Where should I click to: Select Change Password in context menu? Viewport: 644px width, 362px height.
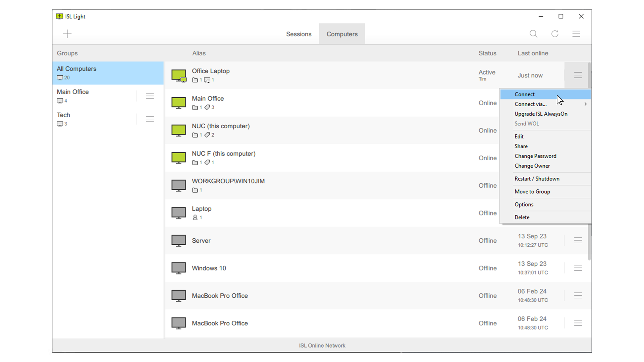[x=535, y=156]
